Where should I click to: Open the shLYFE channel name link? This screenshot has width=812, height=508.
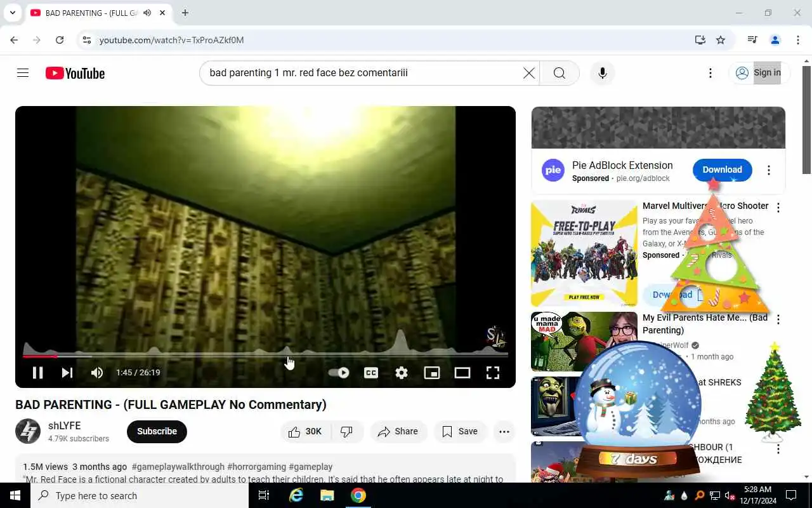(x=64, y=426)
